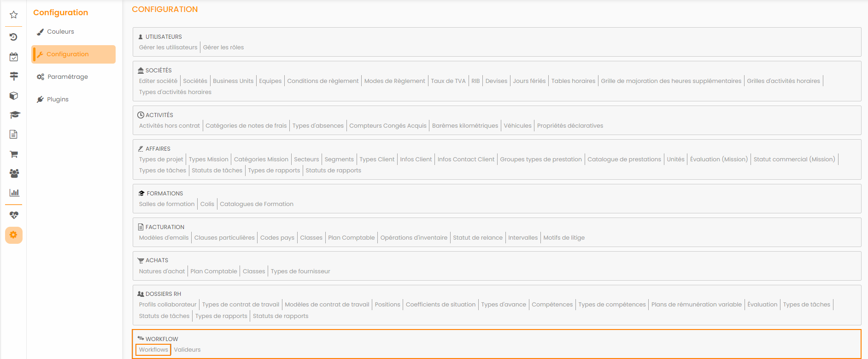Click the heartbeat monitor icon in sidebar

[x=14, y=215]
